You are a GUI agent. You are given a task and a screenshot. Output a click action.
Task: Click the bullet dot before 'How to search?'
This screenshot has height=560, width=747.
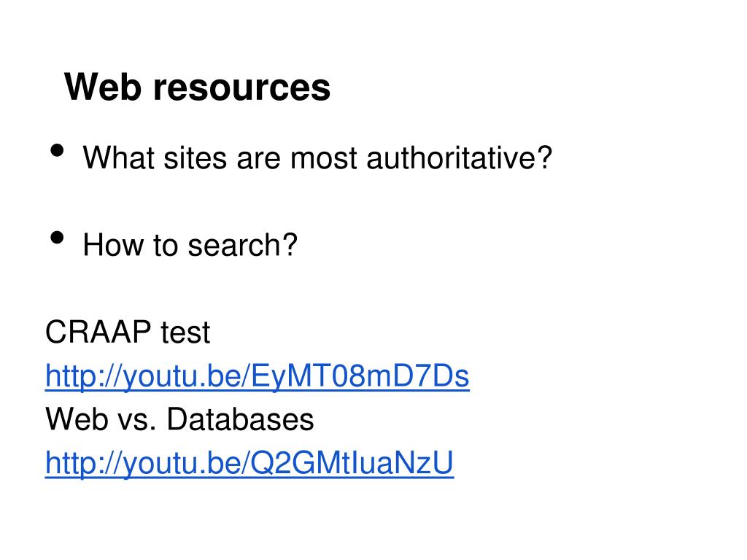point(57,237)
